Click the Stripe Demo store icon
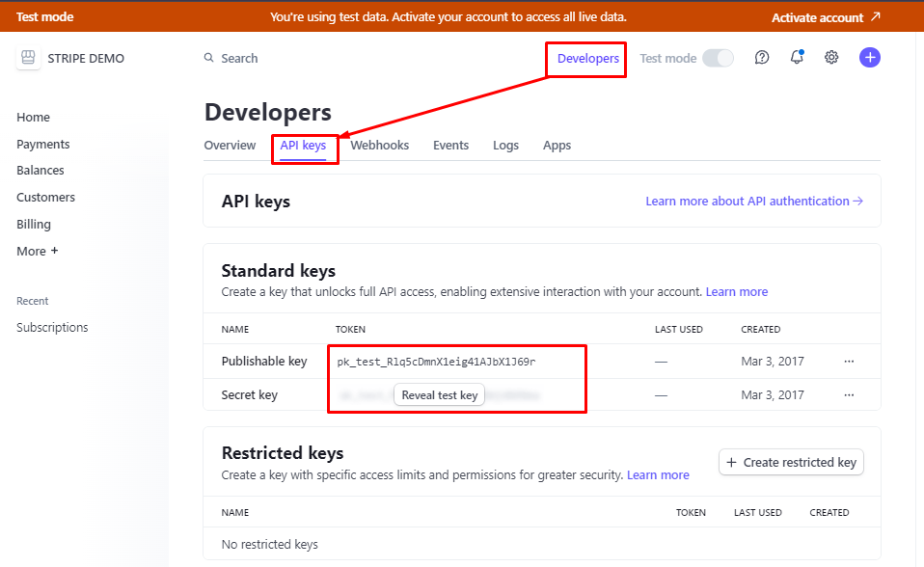This screenshot has height=567, width=924. coord(28,58)
